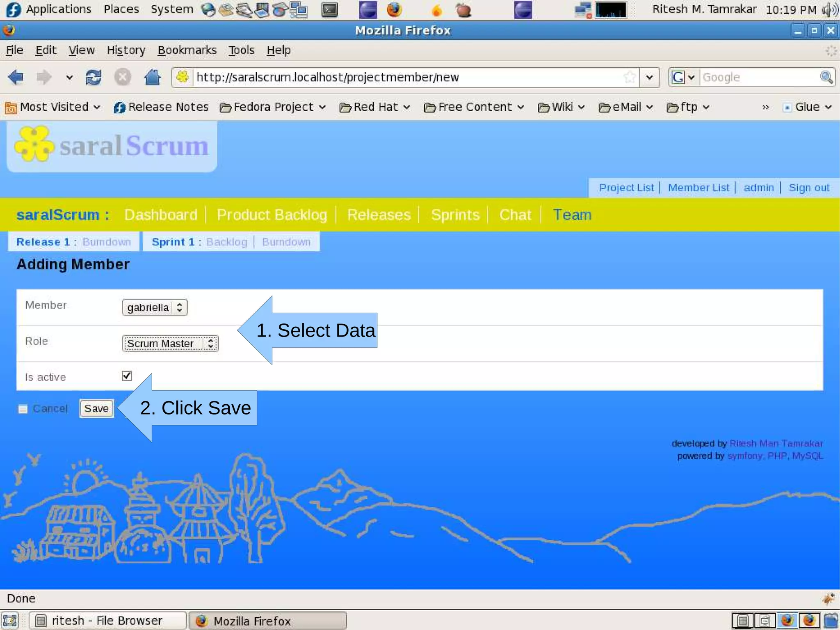Click the search magnifier icon
Screen dimensions: 840x630
[826, 77]
